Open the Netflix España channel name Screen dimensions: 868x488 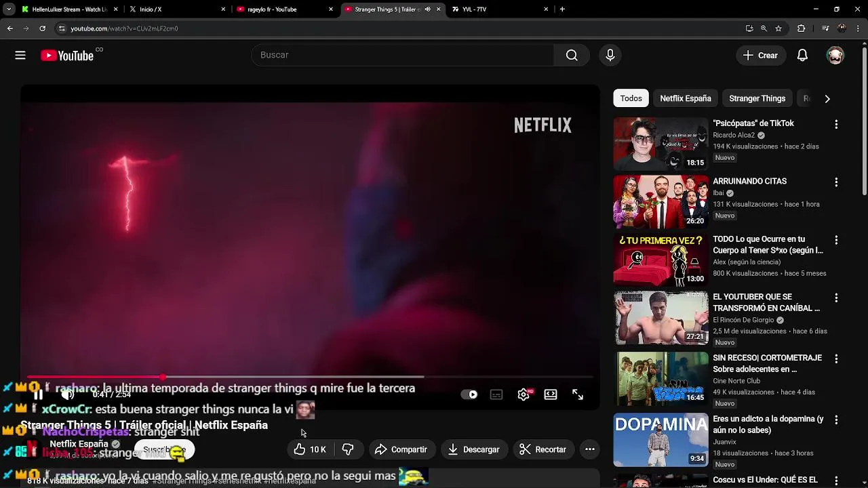[79, 444]
